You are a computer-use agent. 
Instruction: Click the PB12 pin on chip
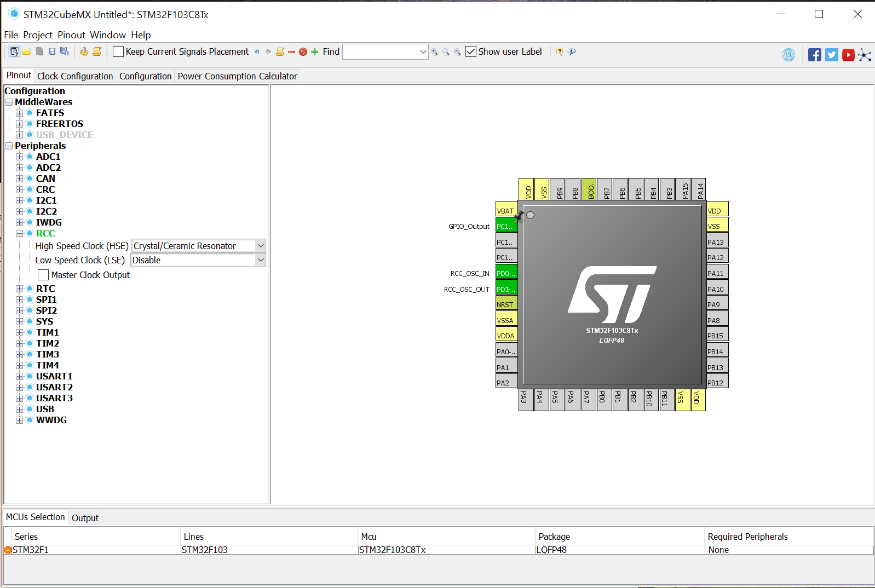tap(717, 382)
